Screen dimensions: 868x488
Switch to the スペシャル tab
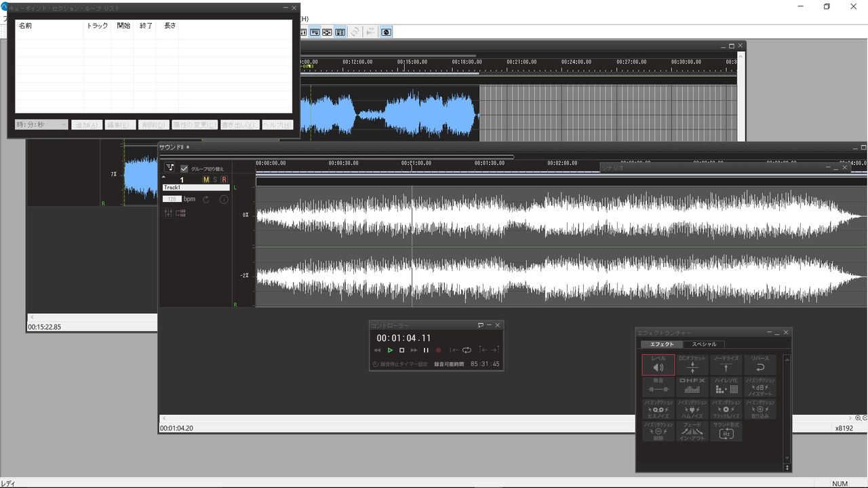click(x=704, y=344)
